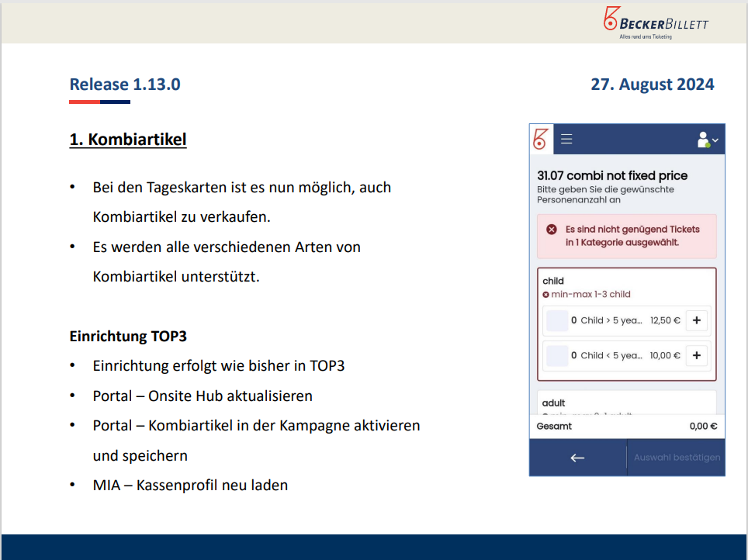This screenshot has height=560, width=748.
Task: Click the '0,00 €' total amount
Action: [703, 426]
